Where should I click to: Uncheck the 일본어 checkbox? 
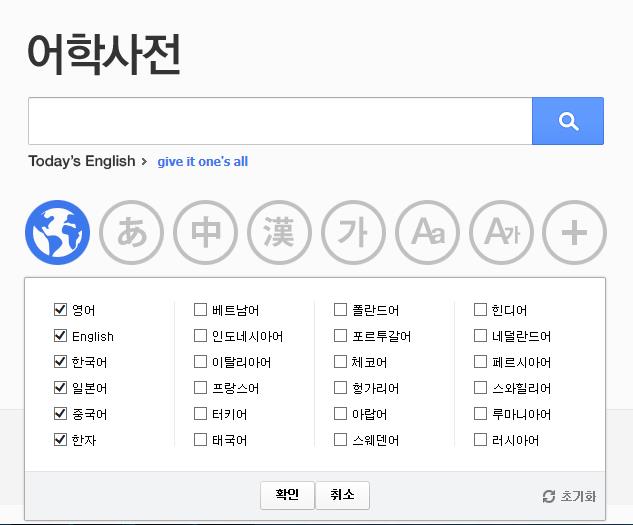coord(60,388)
